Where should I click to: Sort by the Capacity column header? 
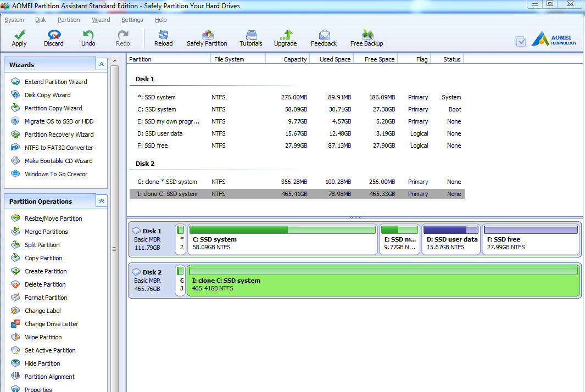click(x=287, y=59)
